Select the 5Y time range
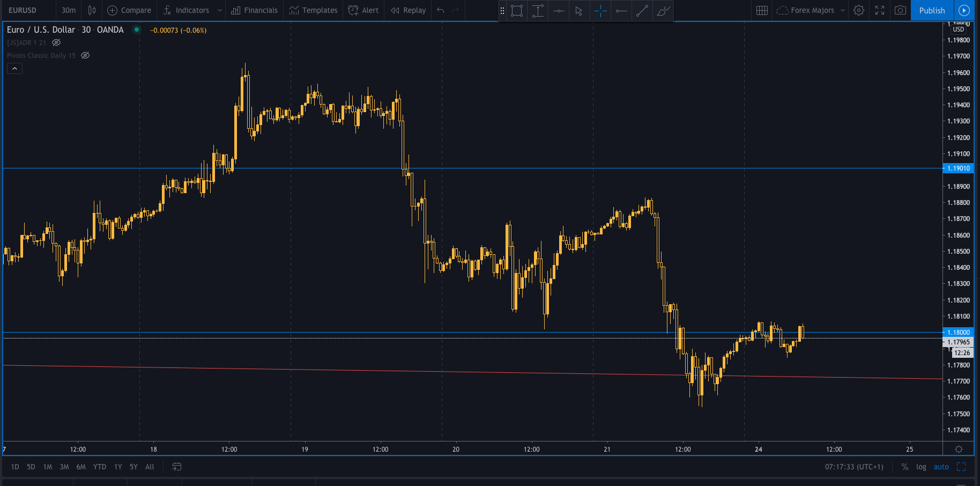 [133, 467]
